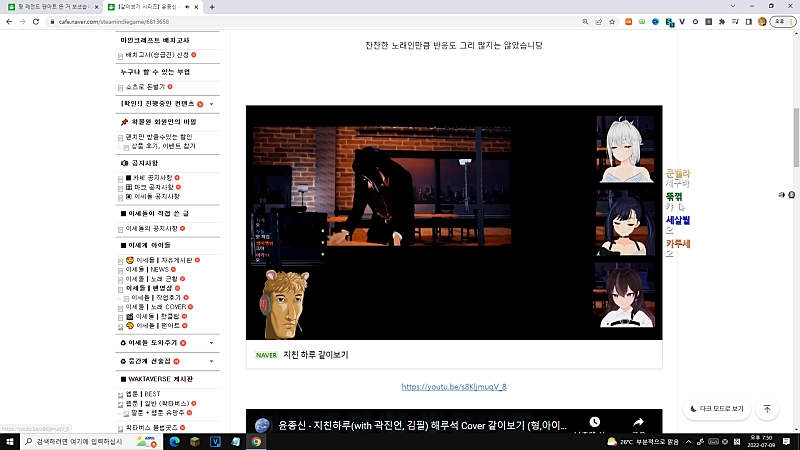Open the taskbar weather widget
This screenshot has height=450, width=800.
tap(643, 441)
